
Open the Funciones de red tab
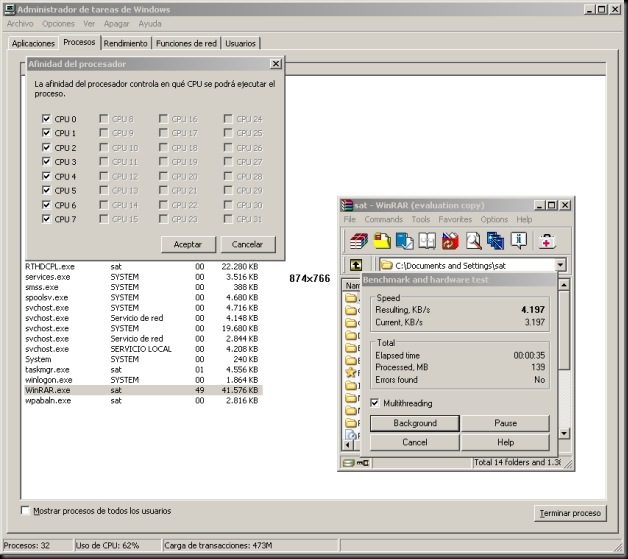coord(187,44)
